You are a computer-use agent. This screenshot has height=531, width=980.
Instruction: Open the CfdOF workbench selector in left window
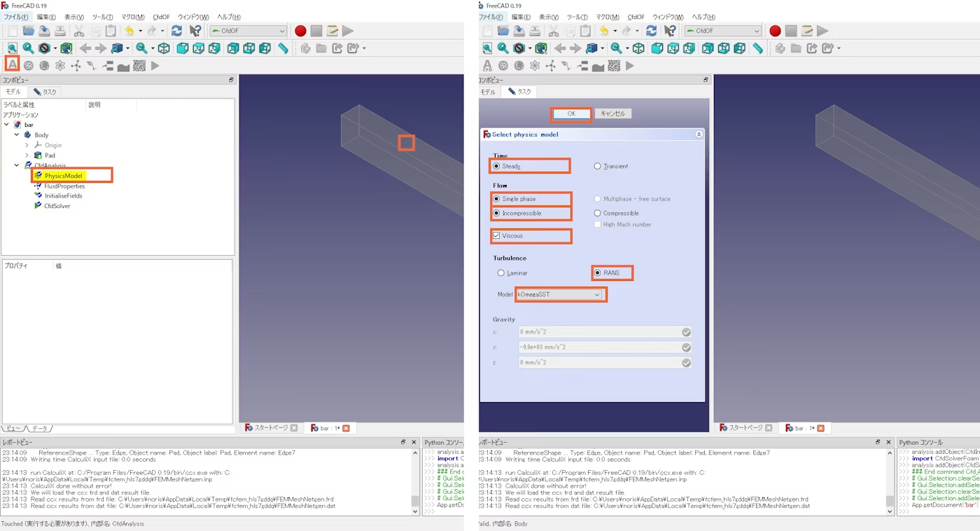click(249, 31)
